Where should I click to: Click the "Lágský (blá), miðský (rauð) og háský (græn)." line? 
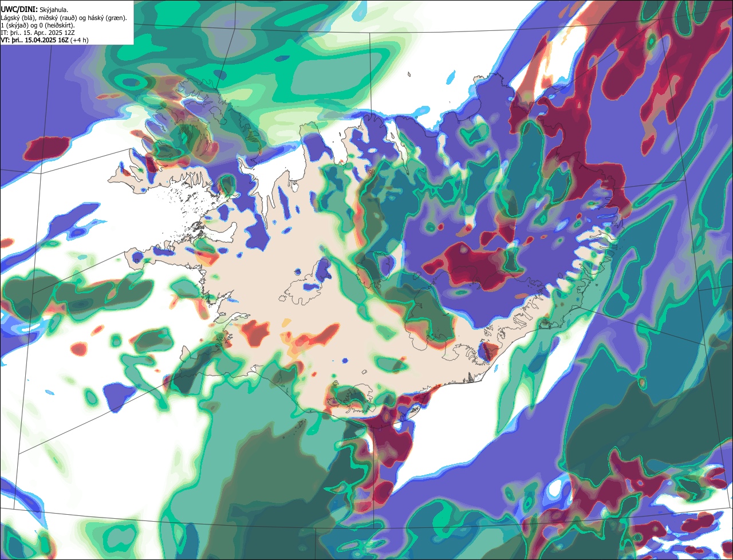click(x=64, y=18)
